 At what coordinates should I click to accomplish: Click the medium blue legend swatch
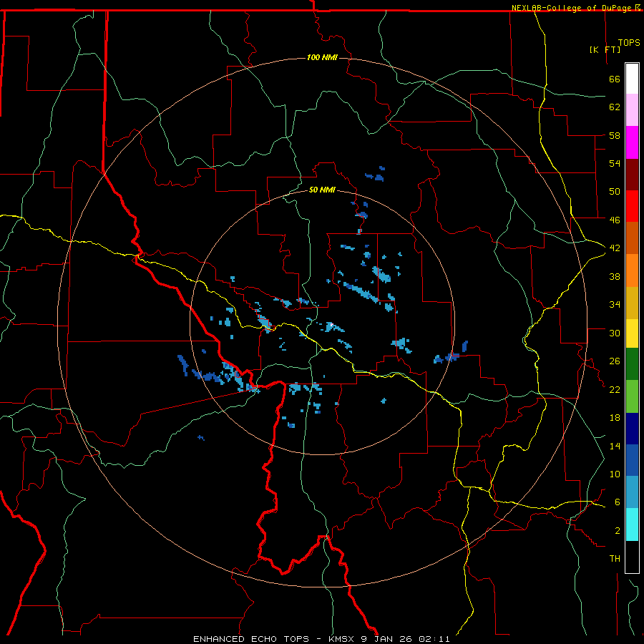(x=632, y=460)
